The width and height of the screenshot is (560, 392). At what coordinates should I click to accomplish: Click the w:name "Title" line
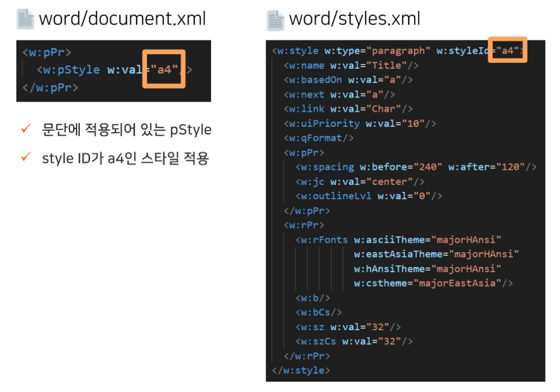point(351,66)
